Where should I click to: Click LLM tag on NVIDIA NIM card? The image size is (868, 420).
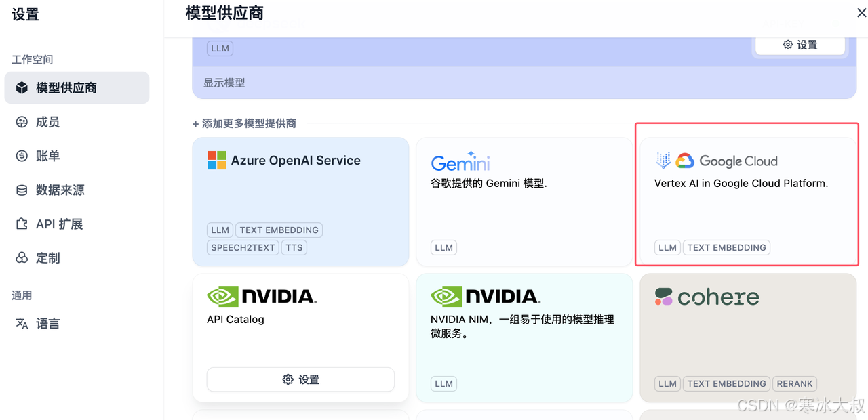[x=443, y=383]
